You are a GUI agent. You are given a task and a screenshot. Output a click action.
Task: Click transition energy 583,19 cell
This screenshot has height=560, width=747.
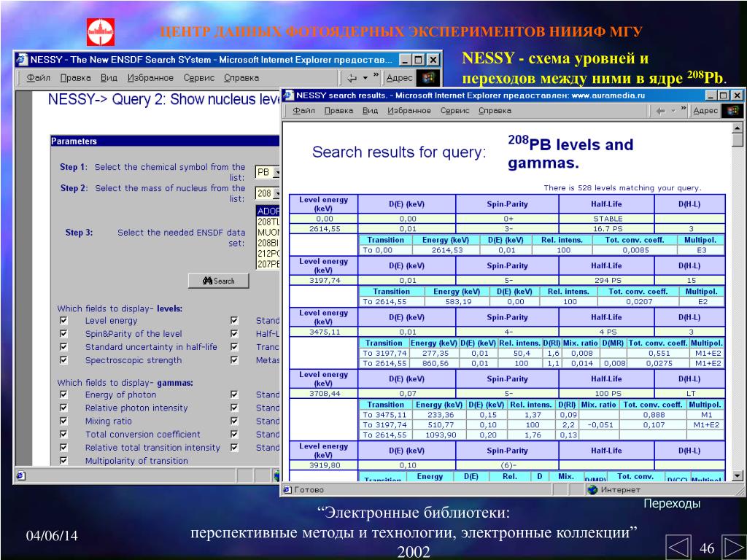click(x=456, y=301)
